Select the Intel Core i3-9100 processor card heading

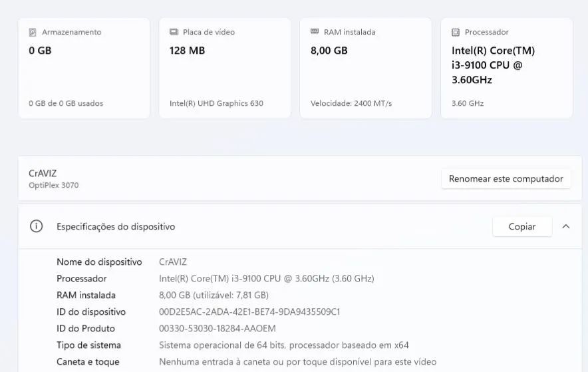pyautogui.click(x=493, y=65)
